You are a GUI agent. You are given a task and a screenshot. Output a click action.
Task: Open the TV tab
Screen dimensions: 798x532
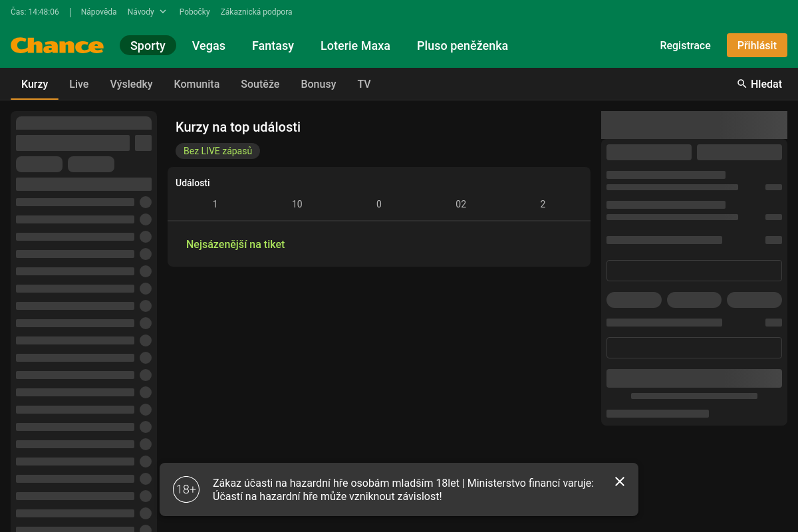tap(364, 84)
